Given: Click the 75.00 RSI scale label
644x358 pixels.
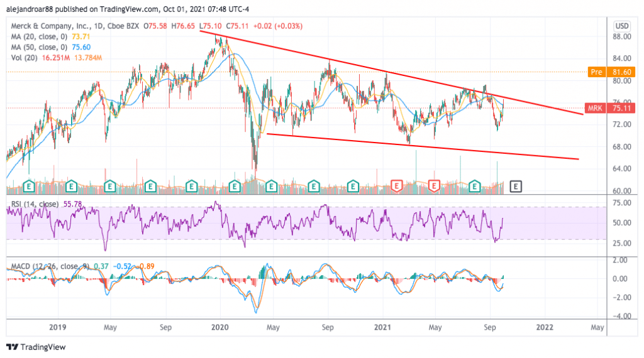Looking at the screenshot, I should 622,203.
